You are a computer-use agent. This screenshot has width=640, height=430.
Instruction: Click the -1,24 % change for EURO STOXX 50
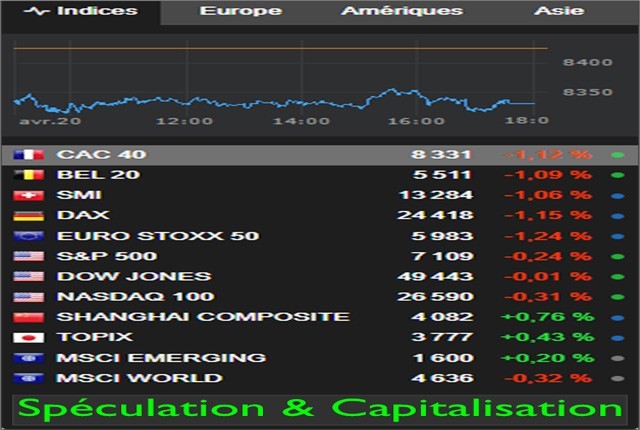click(547, 236)
